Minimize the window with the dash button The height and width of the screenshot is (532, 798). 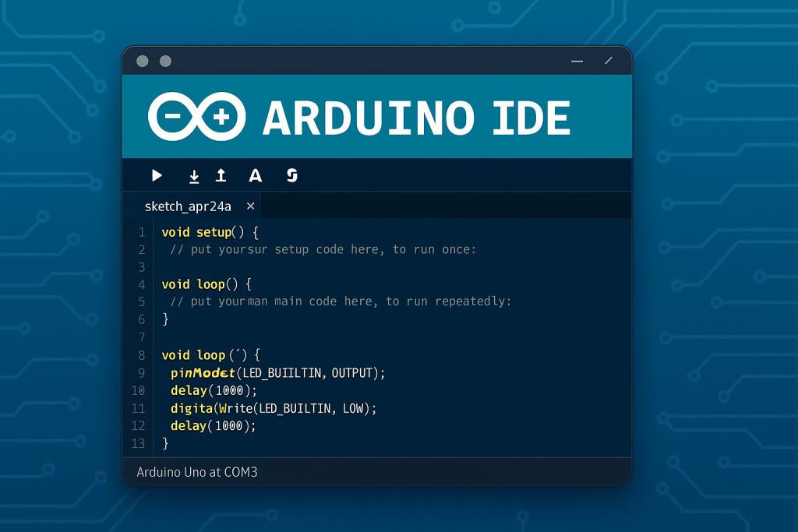[577, 61]
